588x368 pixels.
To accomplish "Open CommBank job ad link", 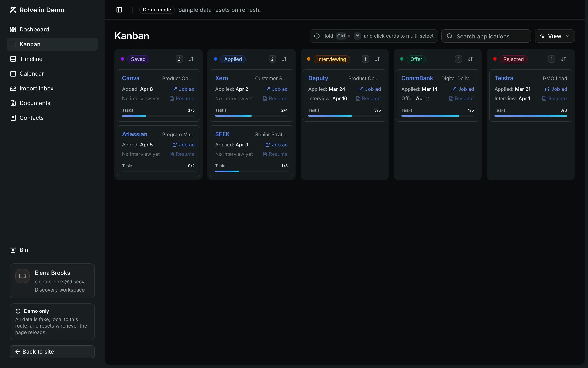I will (x=463, y=89).
